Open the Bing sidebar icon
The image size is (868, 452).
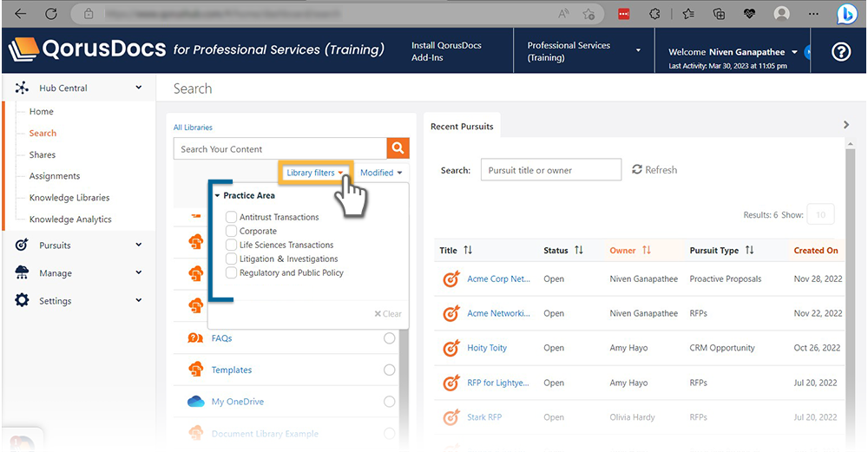[x=846, y=14]
